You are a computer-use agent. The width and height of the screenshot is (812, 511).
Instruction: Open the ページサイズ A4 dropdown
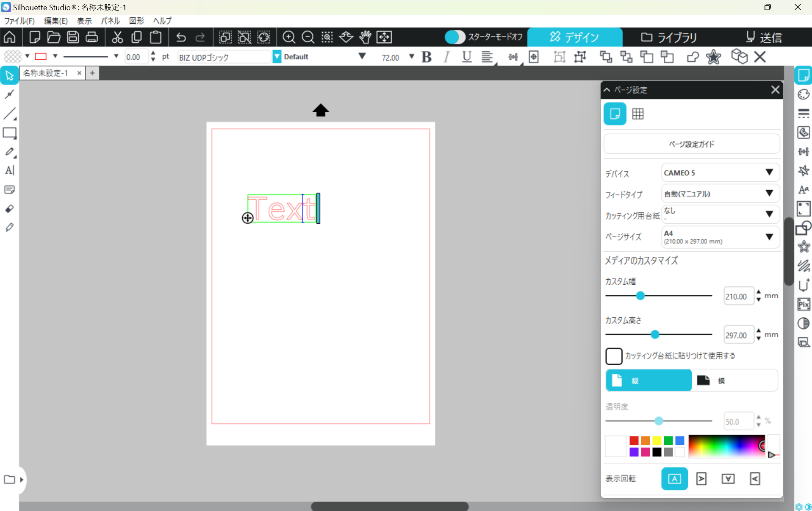720,237
